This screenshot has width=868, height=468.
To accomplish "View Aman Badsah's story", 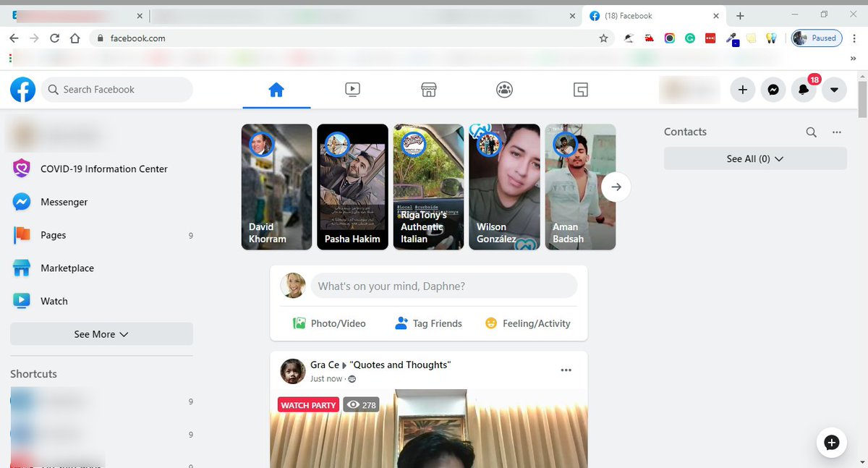I will click(580, 187).
